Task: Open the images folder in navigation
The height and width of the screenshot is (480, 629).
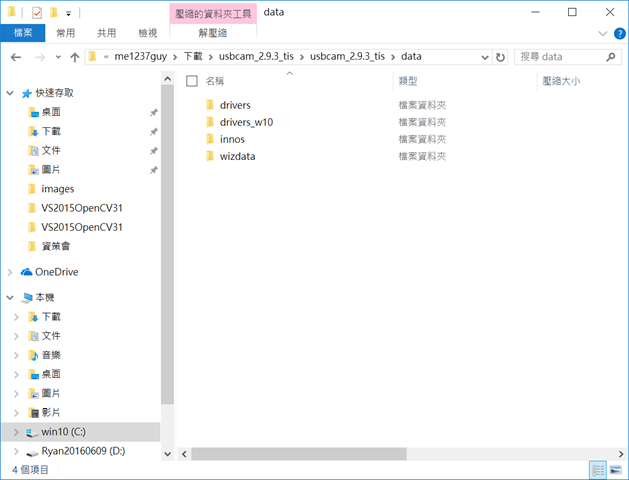Action: pos(57,189)
